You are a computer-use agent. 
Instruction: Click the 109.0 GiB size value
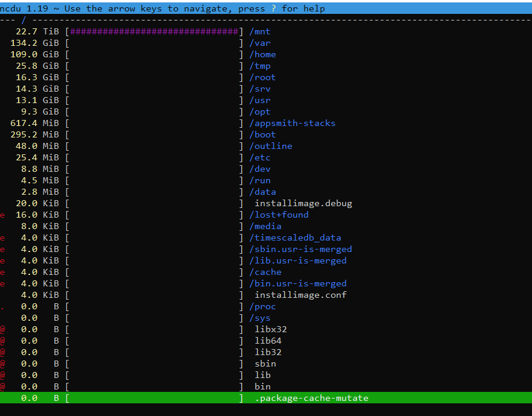34,55
